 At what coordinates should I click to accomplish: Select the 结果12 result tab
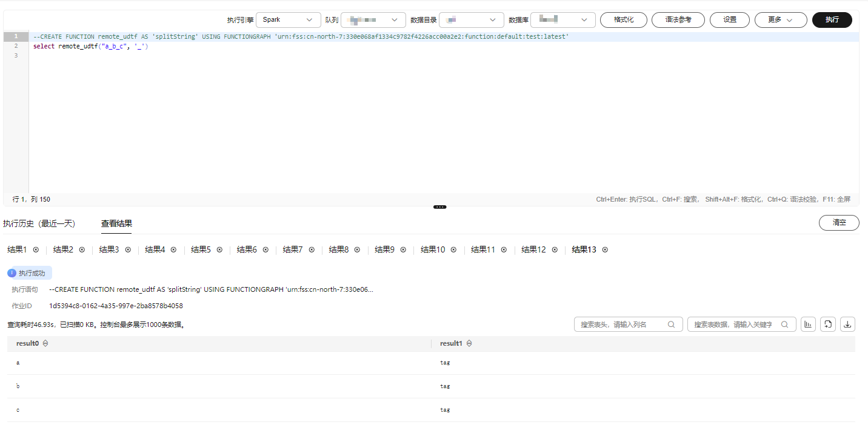pyautogui.click(x=533, y=249)
